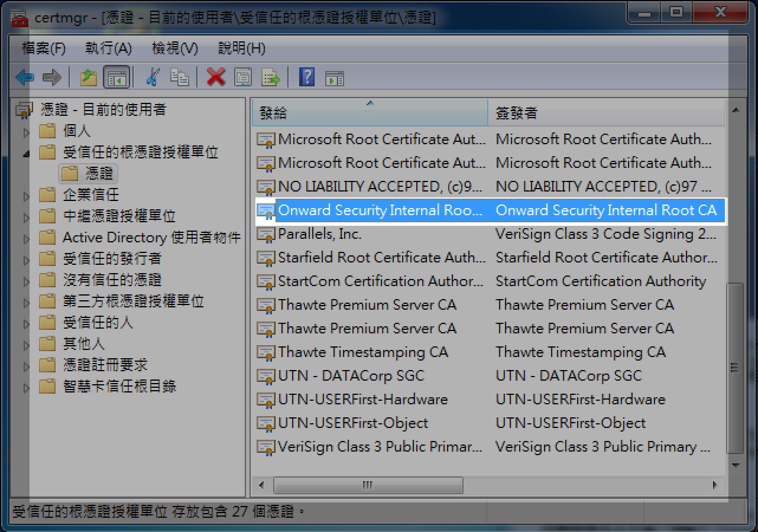Expand the 個人 tree node
This screenshot has height=532, width=758.
point(27,132)
